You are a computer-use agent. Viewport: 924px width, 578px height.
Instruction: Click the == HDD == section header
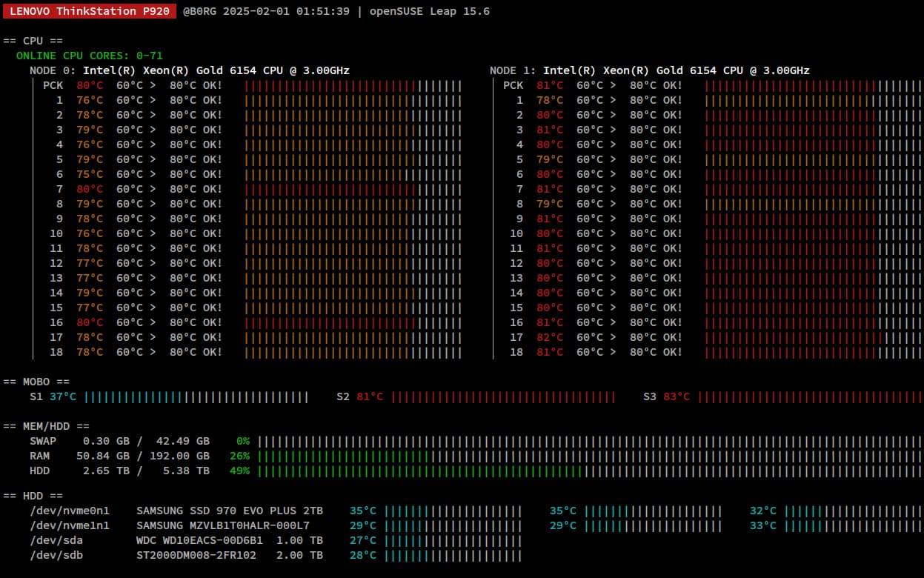click(33, 496)
